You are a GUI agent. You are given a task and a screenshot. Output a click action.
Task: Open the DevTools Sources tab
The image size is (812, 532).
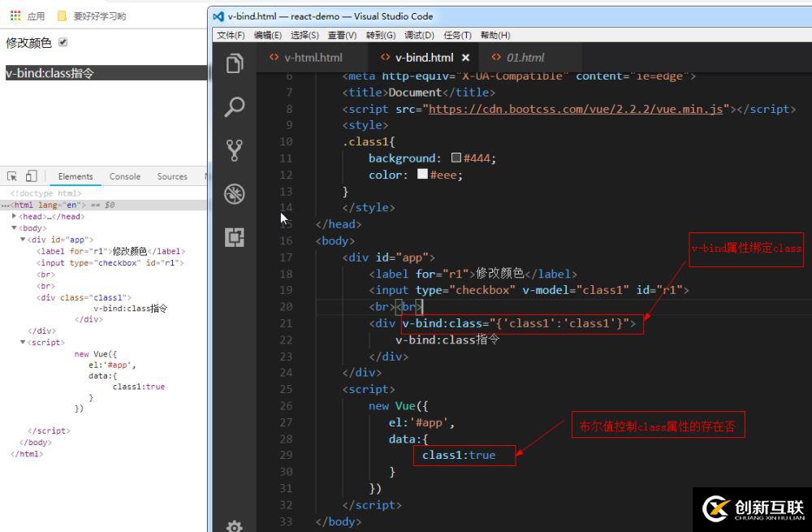point(172,176)
